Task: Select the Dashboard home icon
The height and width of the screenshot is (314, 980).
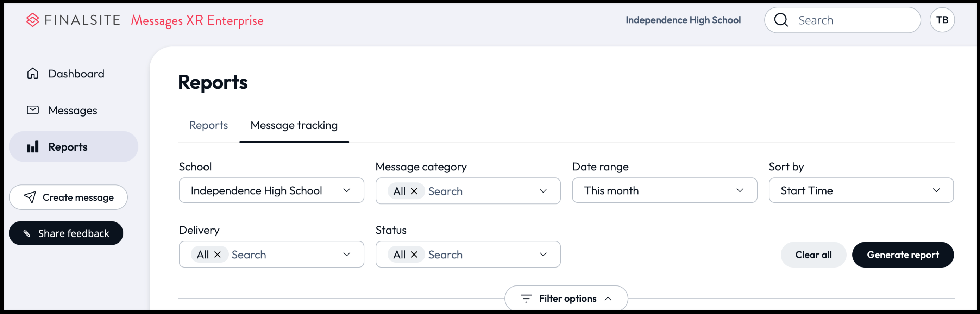Action: tap(33, 73)
